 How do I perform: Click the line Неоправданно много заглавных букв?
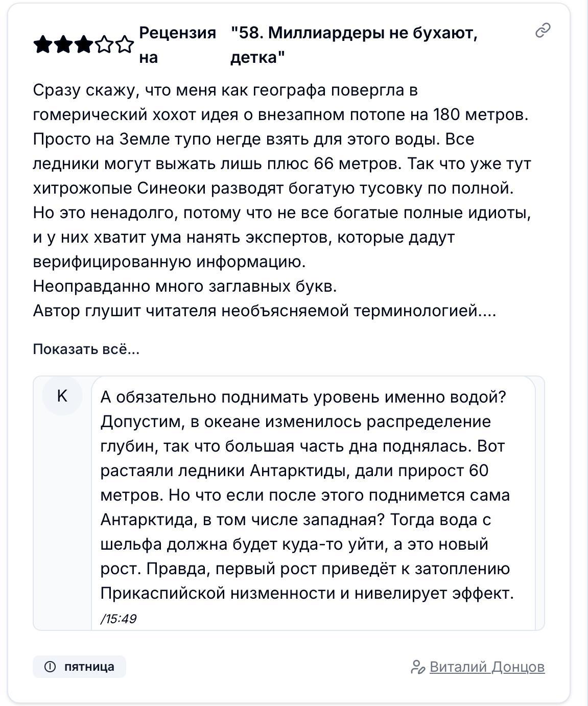click(x=185, y=286)
